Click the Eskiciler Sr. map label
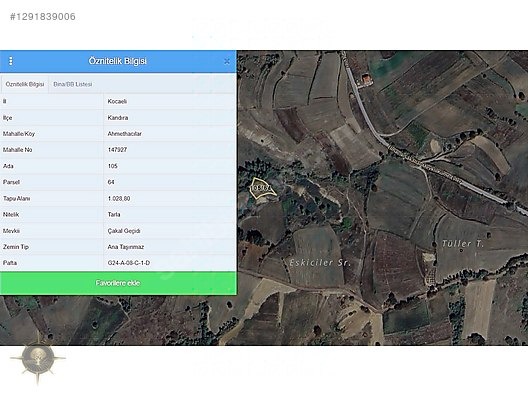Screen dimensions: 528x396 coord(320,263)
